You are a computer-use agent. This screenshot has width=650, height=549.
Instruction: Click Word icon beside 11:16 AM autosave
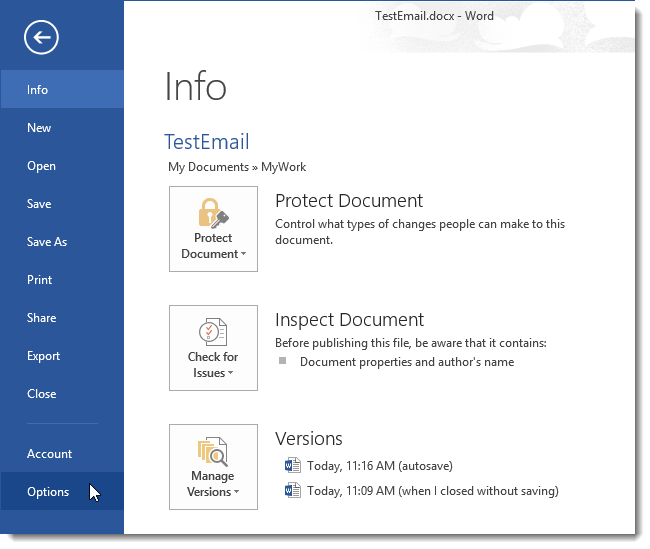[x=292, y=465]
